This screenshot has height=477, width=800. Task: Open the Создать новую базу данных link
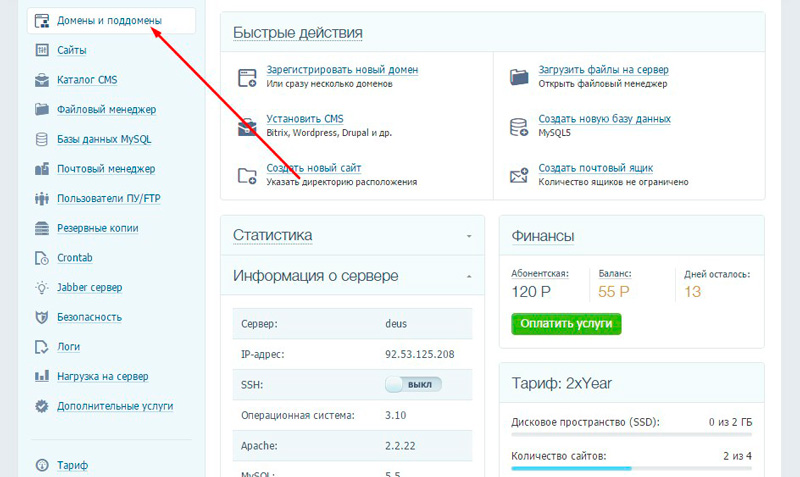(x=604, y=119)
